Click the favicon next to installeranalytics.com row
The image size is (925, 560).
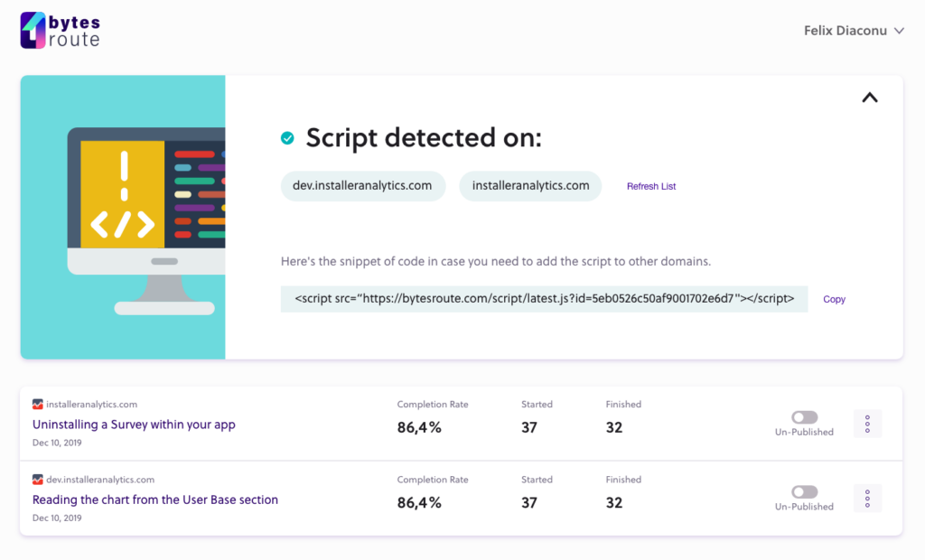click(38, 405)
